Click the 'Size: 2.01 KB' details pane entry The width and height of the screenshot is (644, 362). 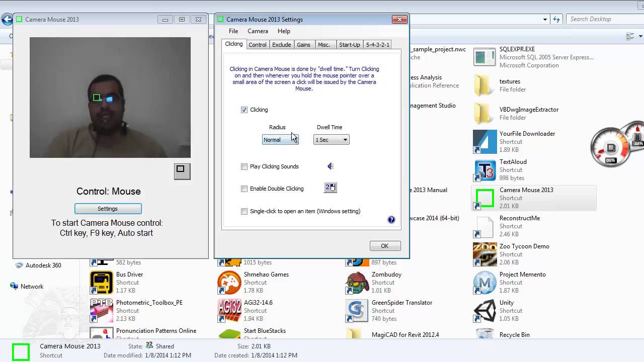(254, 346)
